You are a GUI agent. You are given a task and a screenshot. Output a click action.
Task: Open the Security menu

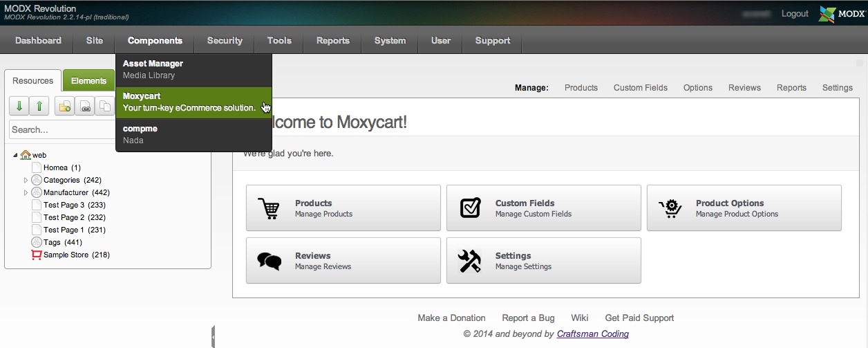pos(225,41)
